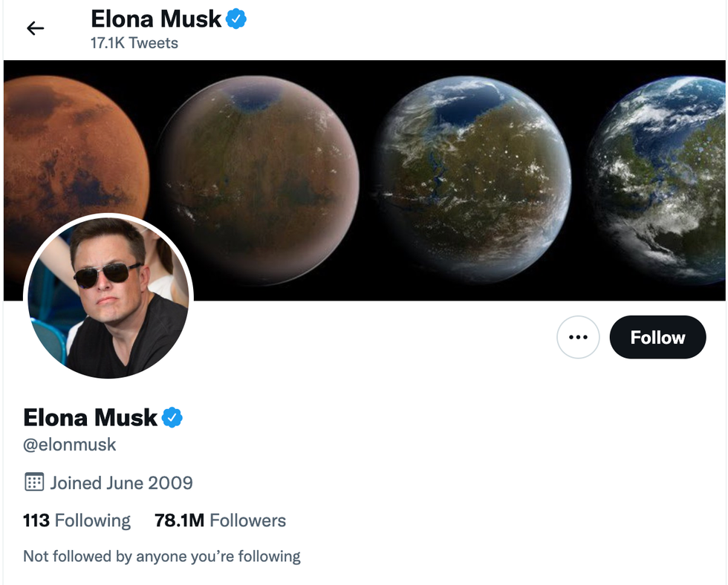Open the circular profile picture
Viewport: 728px width, 585px height.
(108, 297)
